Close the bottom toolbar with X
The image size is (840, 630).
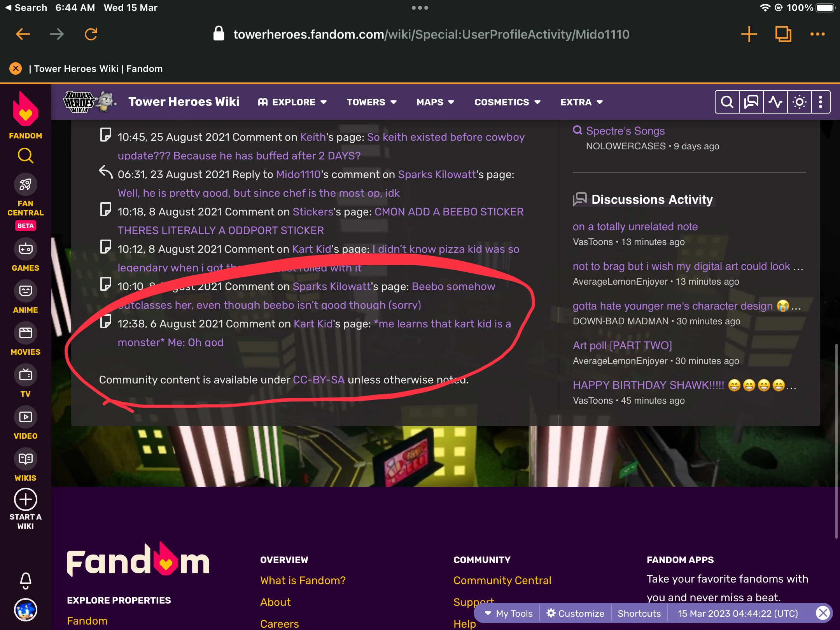click(822, 613)
